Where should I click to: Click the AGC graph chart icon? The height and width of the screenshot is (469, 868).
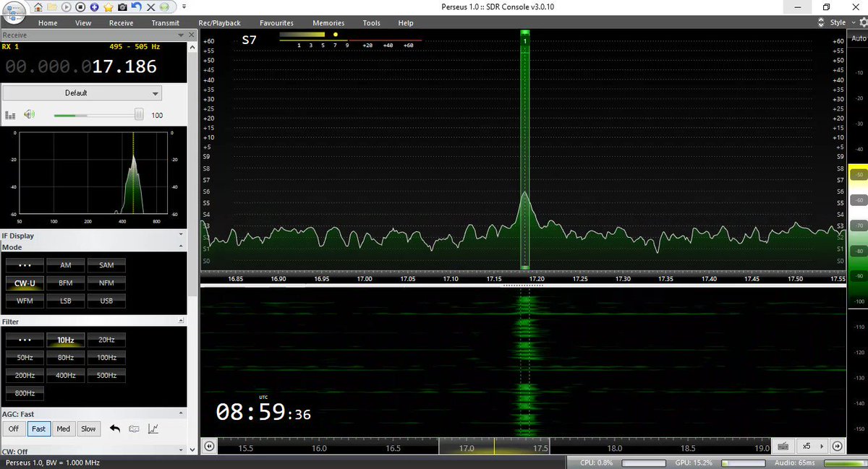pos(153,429)
